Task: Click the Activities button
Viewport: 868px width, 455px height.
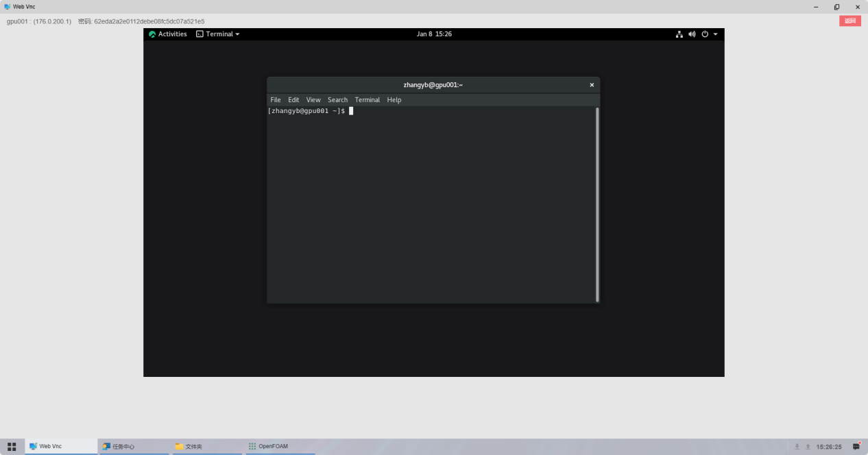Action: [168, 34]
